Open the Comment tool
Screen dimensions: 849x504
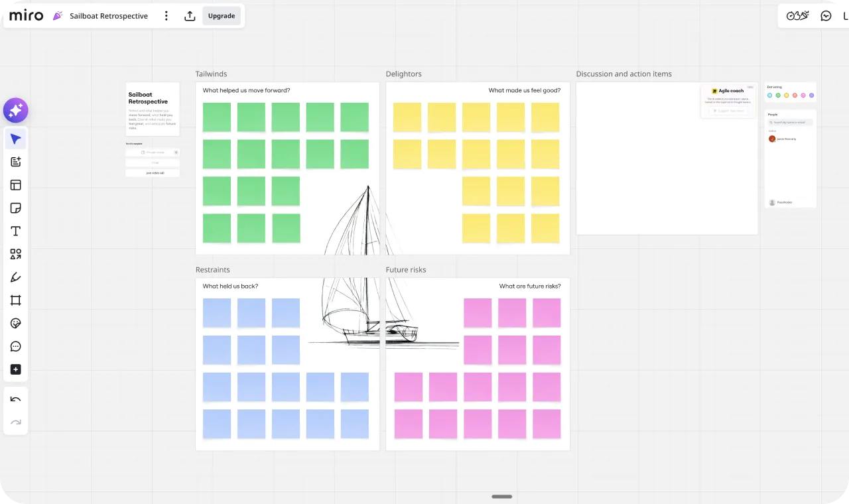16,346
